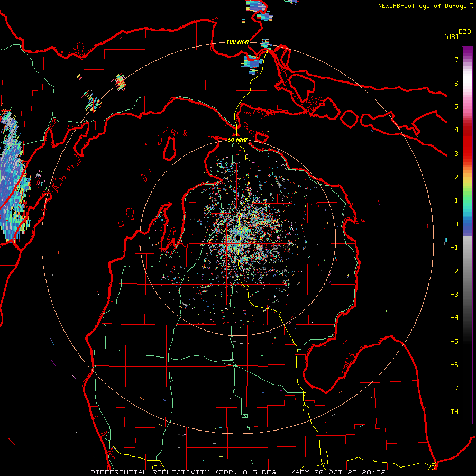Click the dark radar site dot at center
Viewport: 476px width, 476px height.
pos(237,238)
